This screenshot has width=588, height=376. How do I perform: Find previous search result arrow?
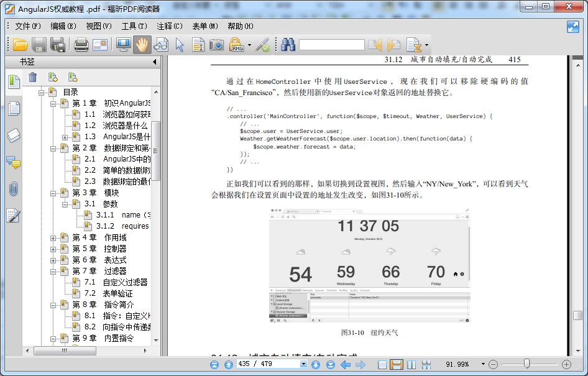point(375,45)
